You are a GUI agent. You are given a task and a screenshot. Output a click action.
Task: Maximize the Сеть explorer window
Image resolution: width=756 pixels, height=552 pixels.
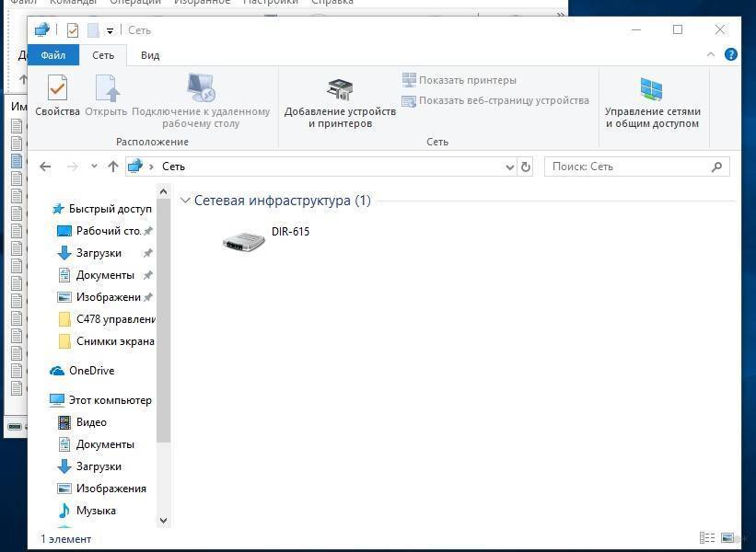[678, 29]
